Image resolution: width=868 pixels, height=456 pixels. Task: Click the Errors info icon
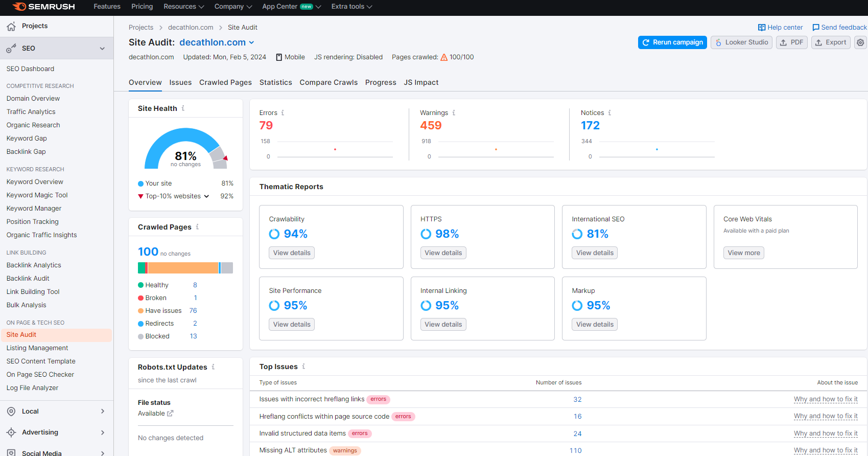[x=283, y=113]
